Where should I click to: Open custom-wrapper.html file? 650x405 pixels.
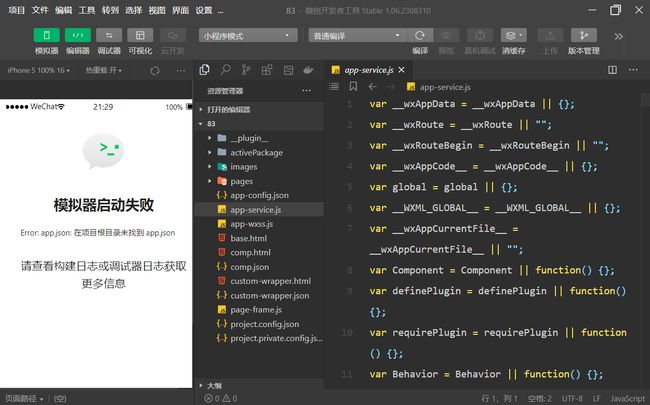[259, 281]
